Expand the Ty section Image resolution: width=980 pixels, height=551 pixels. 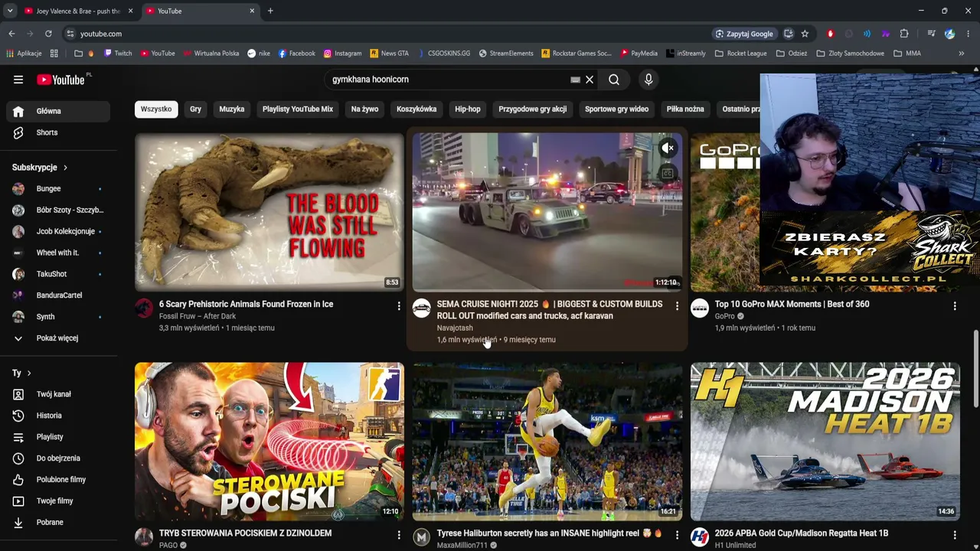(22, 373)
